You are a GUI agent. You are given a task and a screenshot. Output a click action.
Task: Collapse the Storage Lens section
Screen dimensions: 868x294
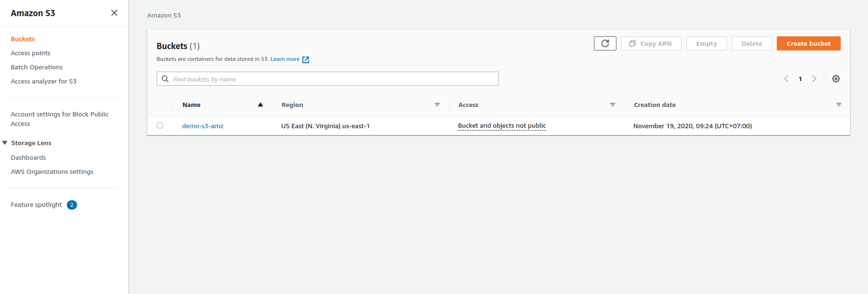(x=5, y=143)
